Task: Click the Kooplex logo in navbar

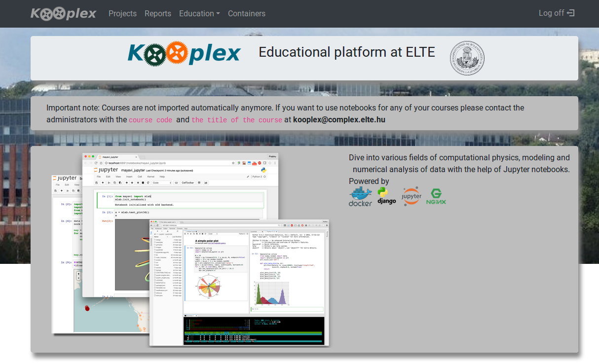Action: coord(63,13)
